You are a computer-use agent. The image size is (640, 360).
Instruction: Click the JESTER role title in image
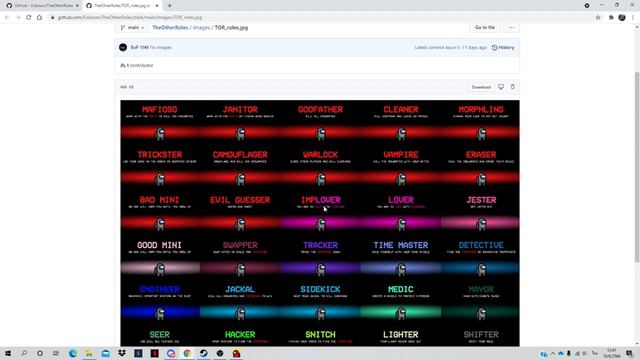point(481,200)
